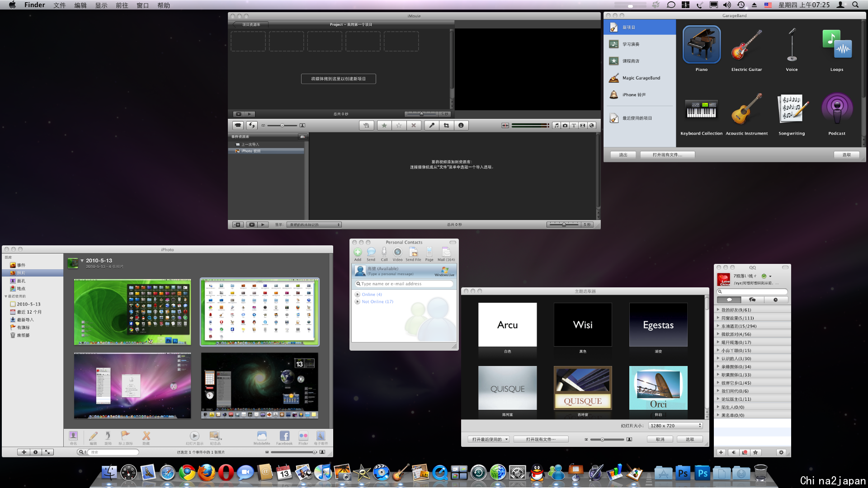This screenshot has width=868, height=488.
Task: Start slideshow with 幻灯片显示 play icon
Action: coord(194,436)
